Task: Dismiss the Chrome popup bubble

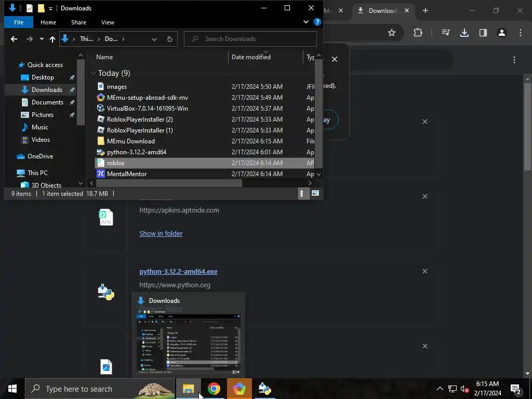Action: [335, 59]
